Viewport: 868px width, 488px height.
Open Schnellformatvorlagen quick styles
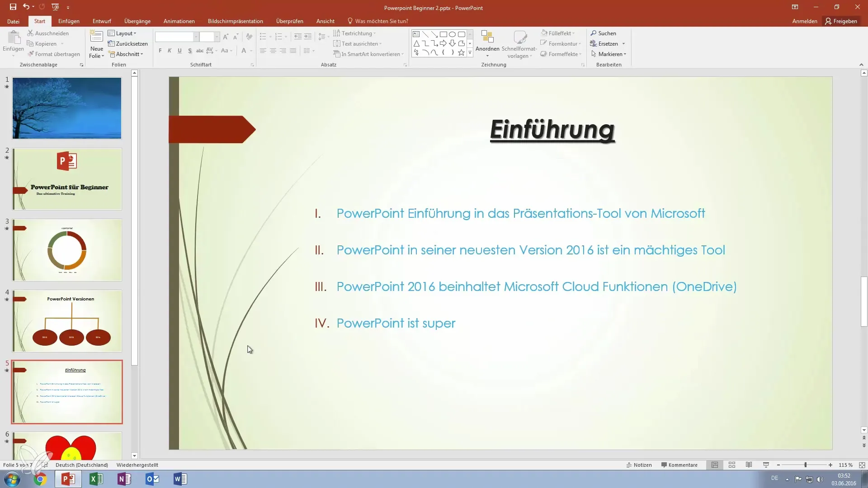[x=519, y=44]
